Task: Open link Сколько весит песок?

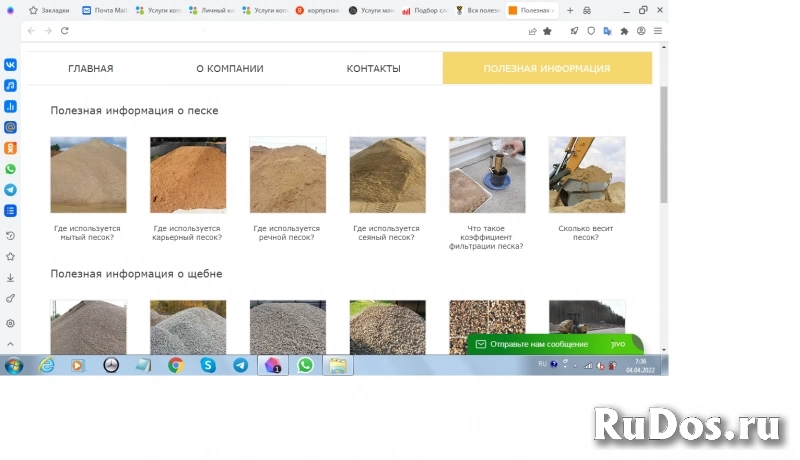Action: (586, 233)
